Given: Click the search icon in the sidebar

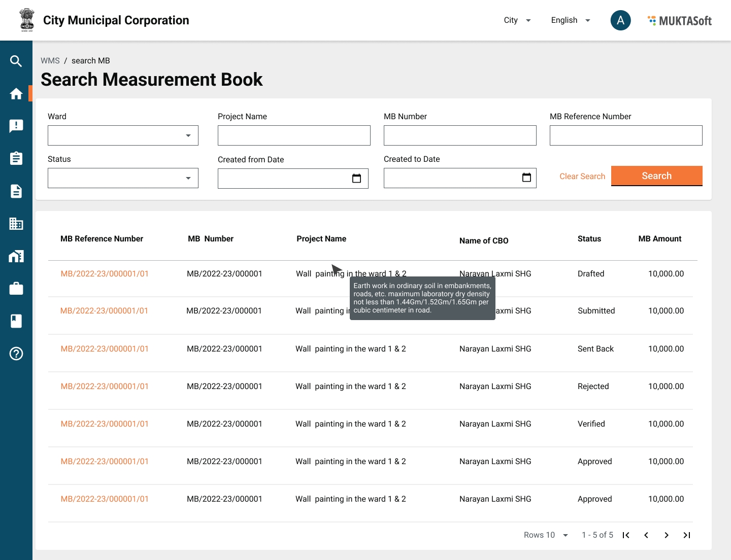Looking at the screenshot, I should coord(16,61).
